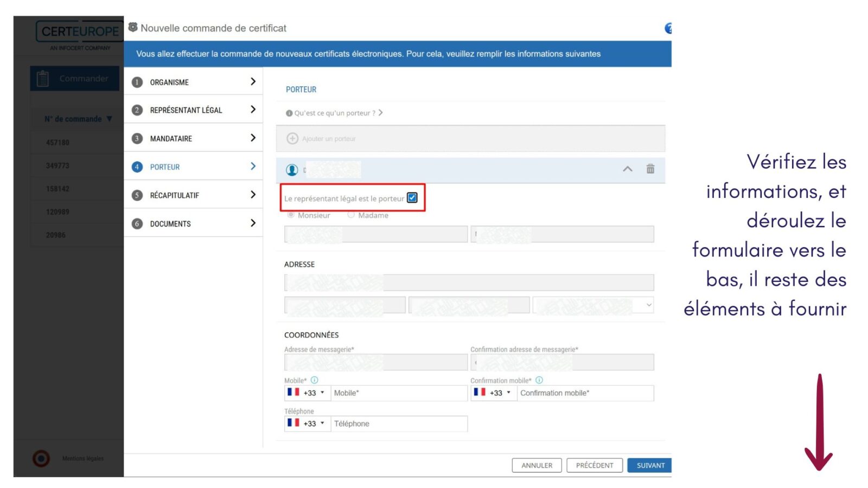Viewport: 868px width, 488px height.
Task: Uncheck the représentant légal est le porteur box
Action: (x=412, y=198)
